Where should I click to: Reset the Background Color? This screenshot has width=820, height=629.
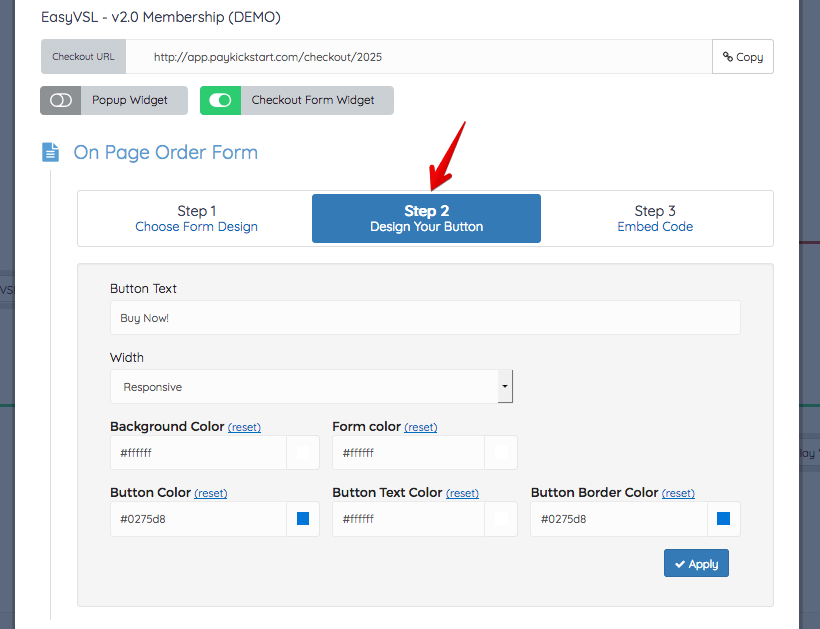pyautogui.click(x=244, y=427)
